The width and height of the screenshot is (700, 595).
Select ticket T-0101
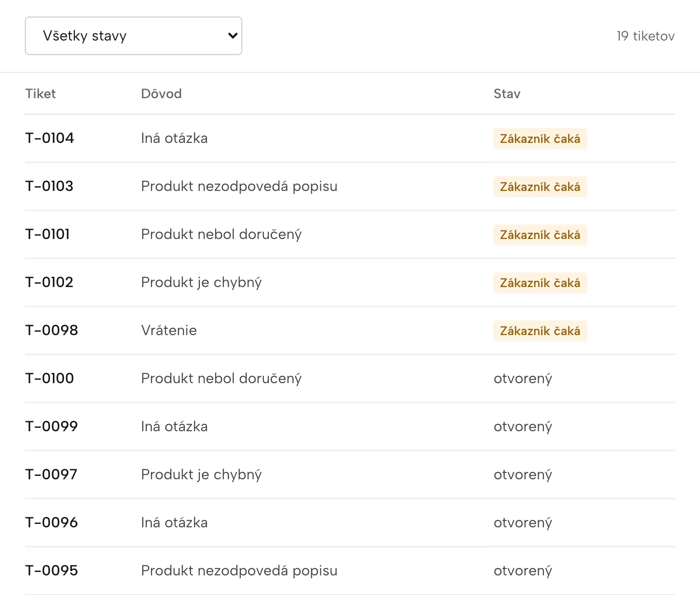click(x=350, y=234)
